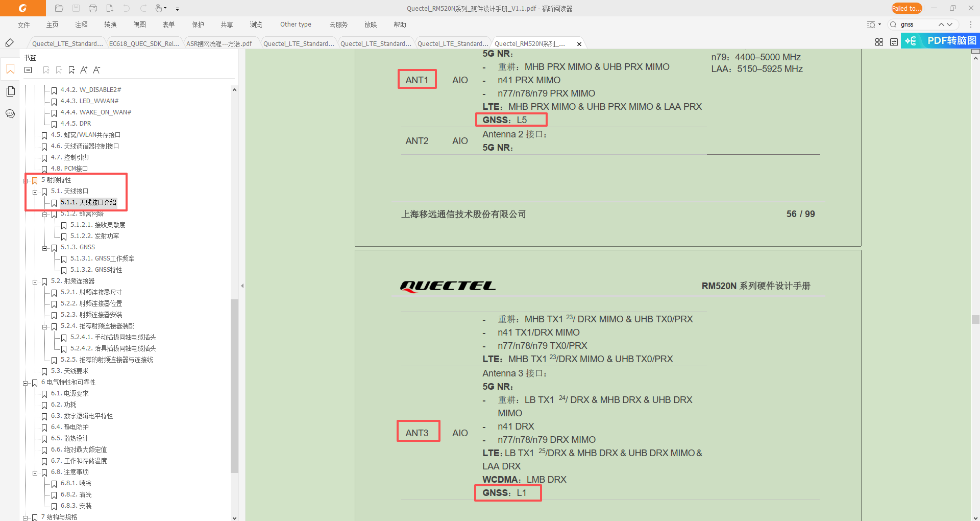This screenshot has height=521, width=980.
Task: Open the comments panel speech bubble icon
Action: [x=10, y=114]
